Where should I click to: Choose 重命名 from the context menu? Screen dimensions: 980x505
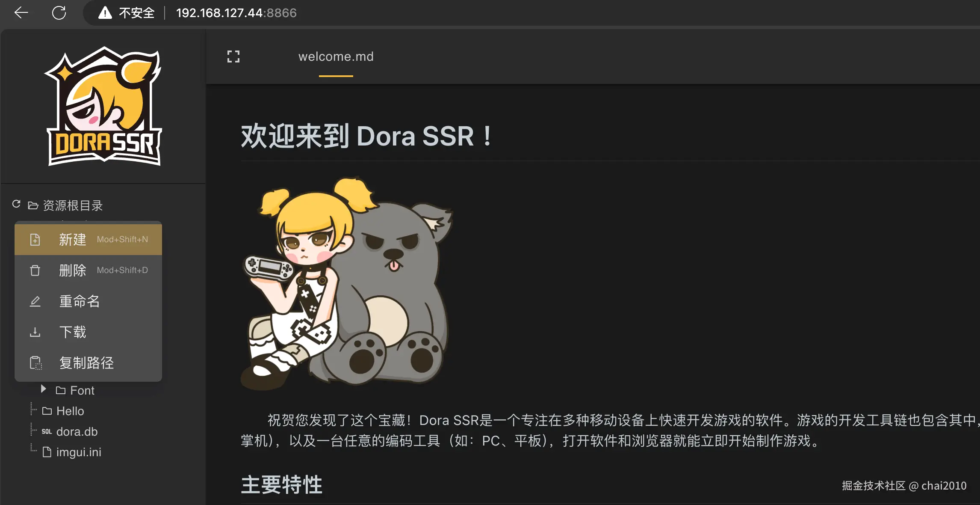point(88,301)
